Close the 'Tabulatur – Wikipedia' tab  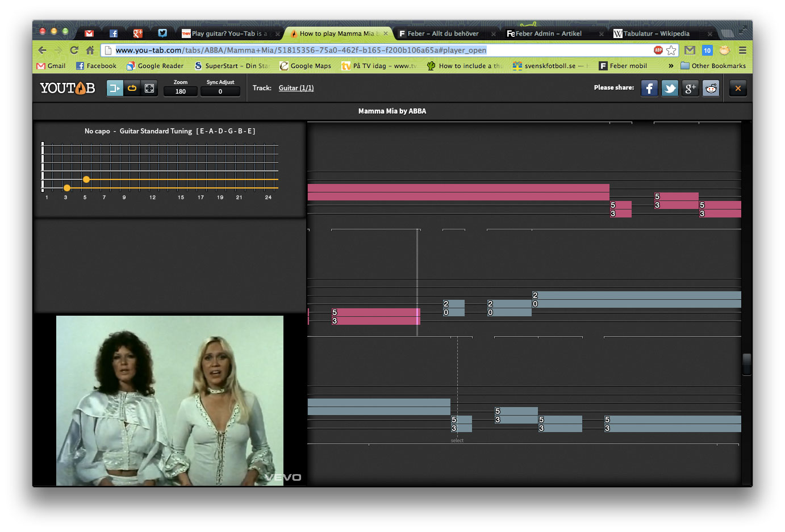point(709,34)
